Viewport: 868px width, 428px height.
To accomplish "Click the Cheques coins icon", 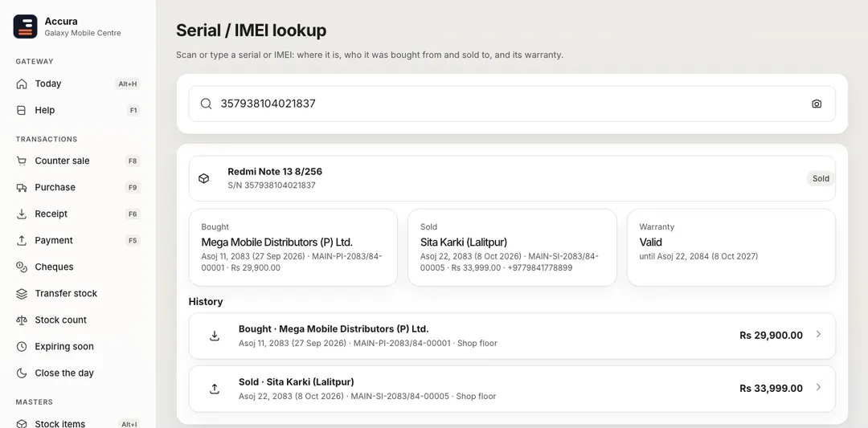I will tap(22, 267).
